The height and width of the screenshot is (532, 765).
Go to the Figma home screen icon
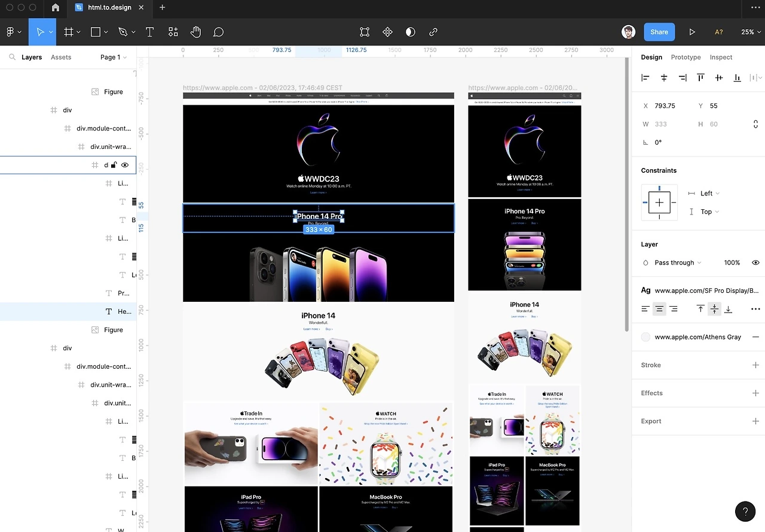click(56, 8)
